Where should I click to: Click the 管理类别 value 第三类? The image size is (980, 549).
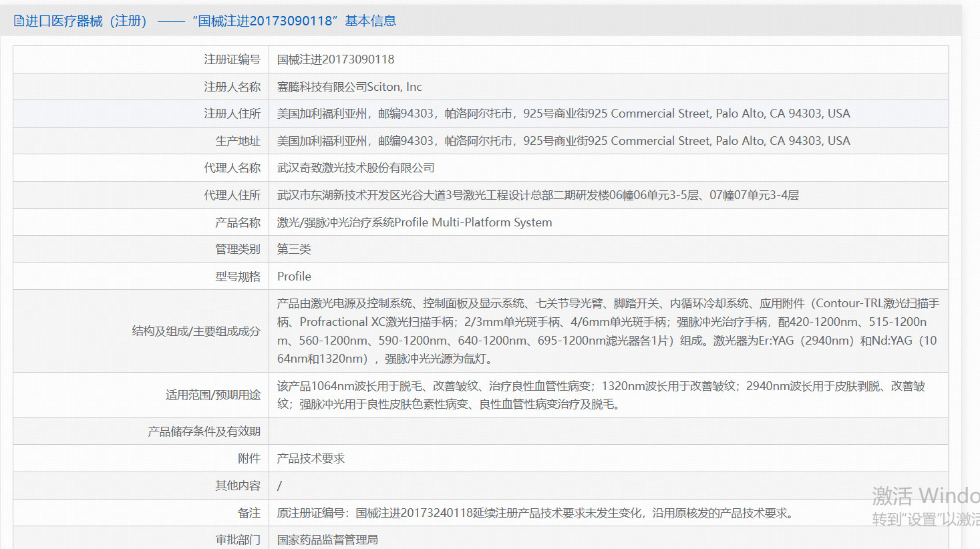[x=294, y=249]
